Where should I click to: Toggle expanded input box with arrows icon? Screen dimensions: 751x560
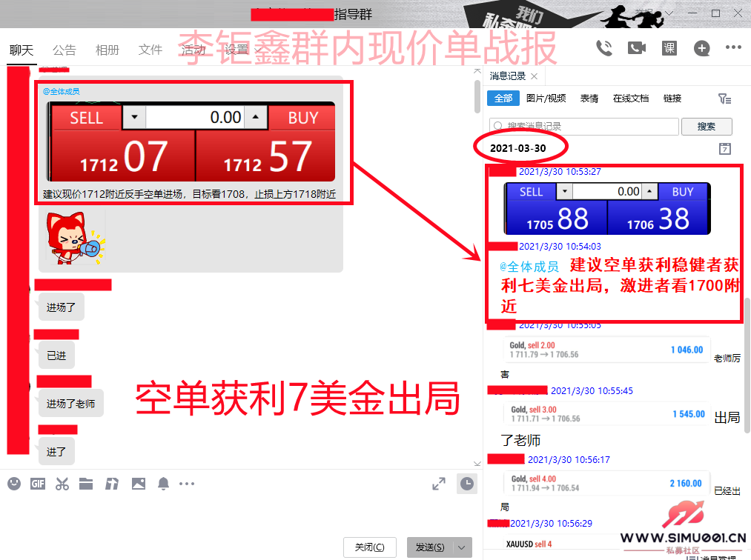(x=439, y=484)
